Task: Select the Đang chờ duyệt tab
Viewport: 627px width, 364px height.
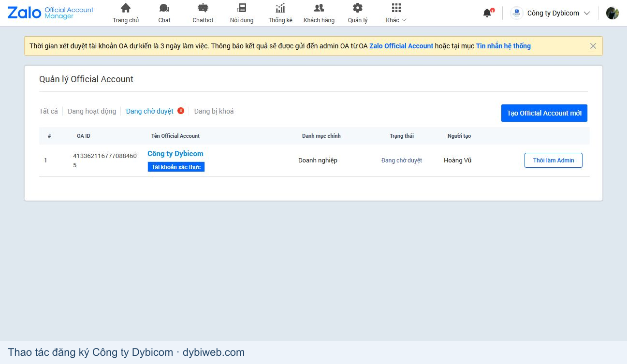Action: tap(150, 111)
